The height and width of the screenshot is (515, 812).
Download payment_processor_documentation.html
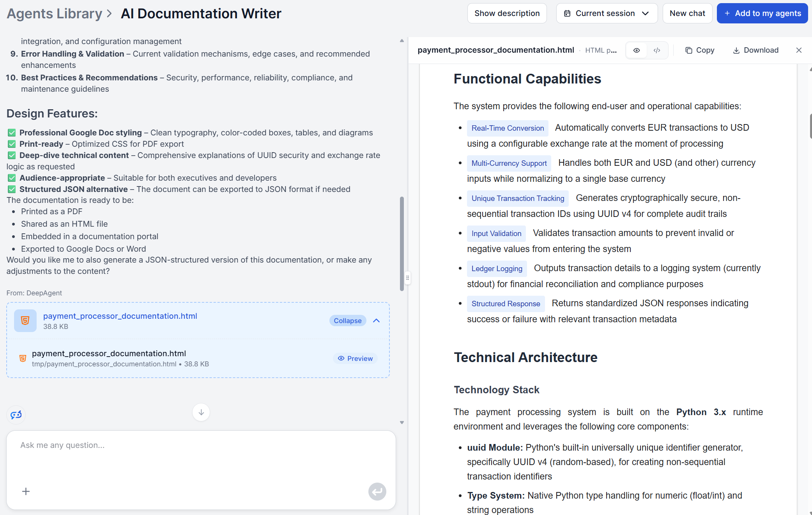(x=756, y=50)
